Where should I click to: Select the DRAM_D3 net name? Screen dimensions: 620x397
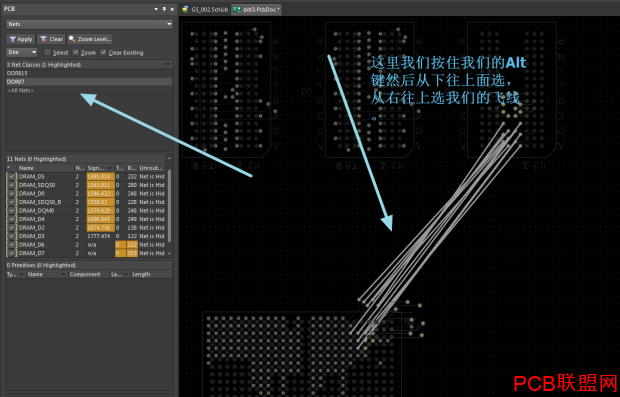click(x=32, y=236)
